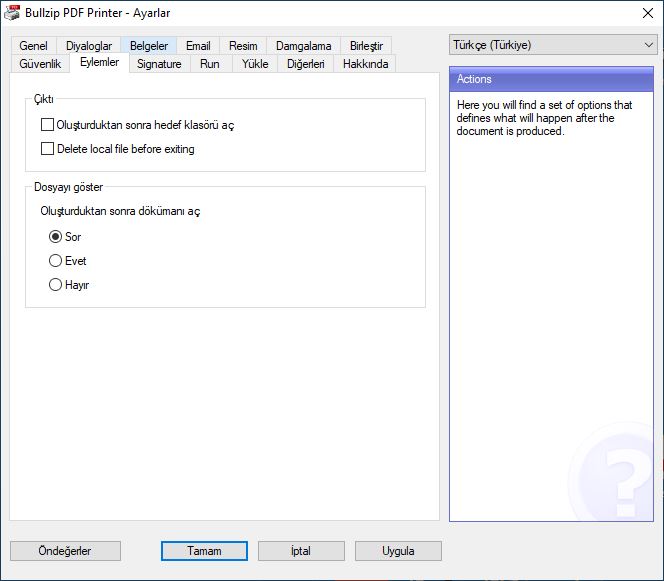Open the Birleştir tab
The height and width of the screenshot is (581, 664).
point(366,46)
